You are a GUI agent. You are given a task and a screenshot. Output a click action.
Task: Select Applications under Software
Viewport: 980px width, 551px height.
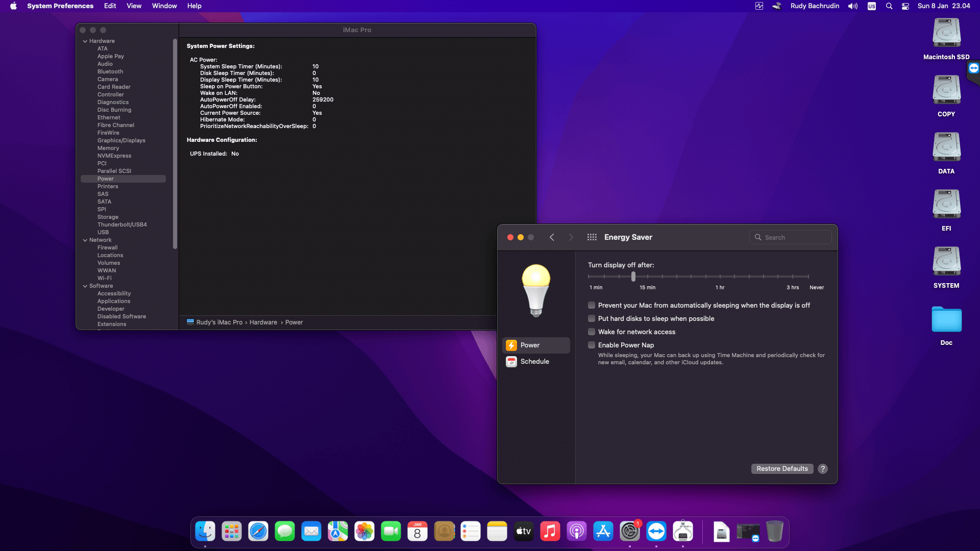(114, 301)
